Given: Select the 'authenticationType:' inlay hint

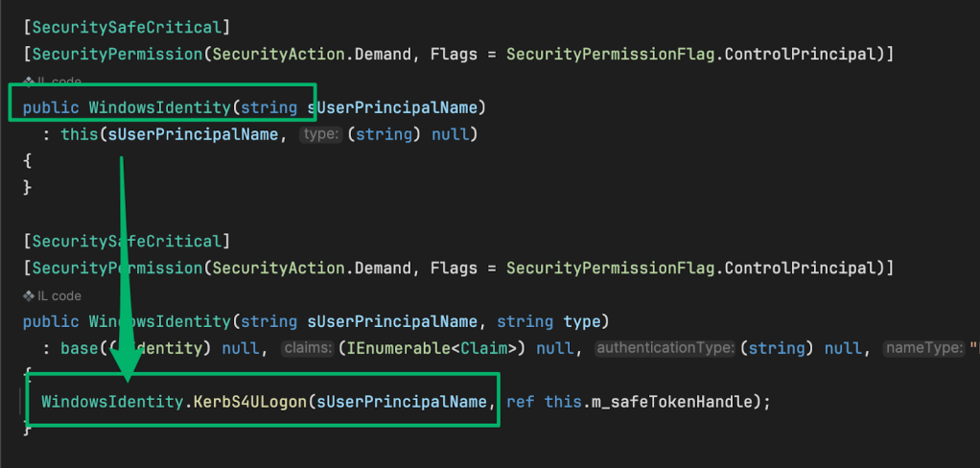Looking at the screenshot, I should click(x=665, y=348).
